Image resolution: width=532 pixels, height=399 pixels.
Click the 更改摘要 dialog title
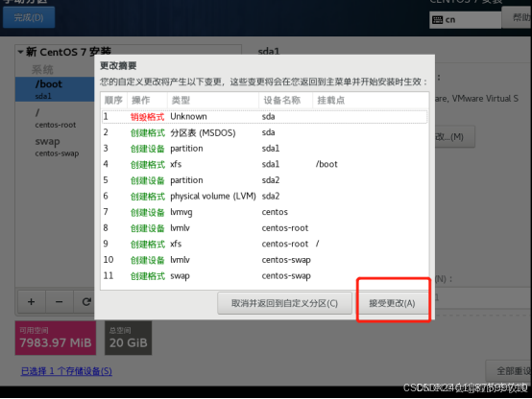pyautogui.click(x=118, y=66)
